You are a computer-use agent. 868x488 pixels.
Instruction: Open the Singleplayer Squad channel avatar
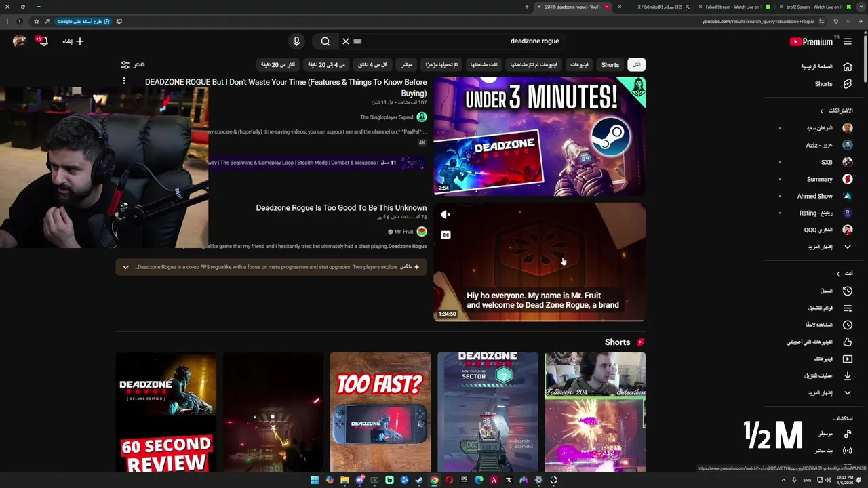(422, 117)
